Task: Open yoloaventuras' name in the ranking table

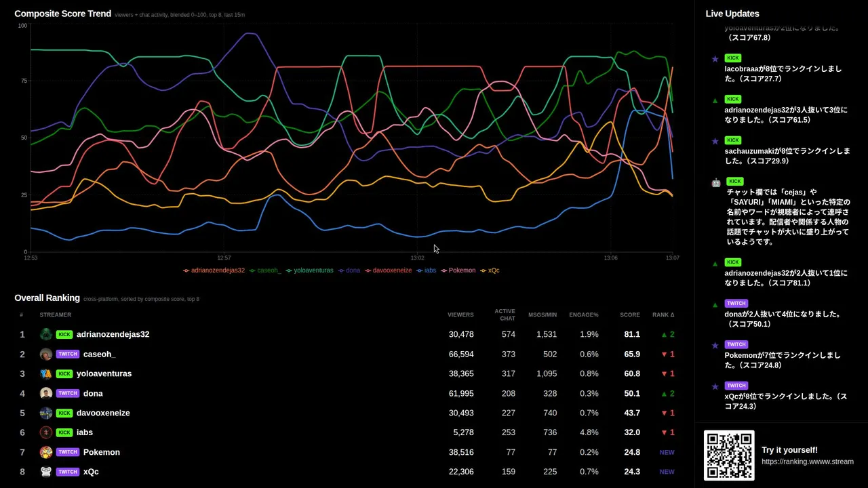Action: click(x=104, y=373)
